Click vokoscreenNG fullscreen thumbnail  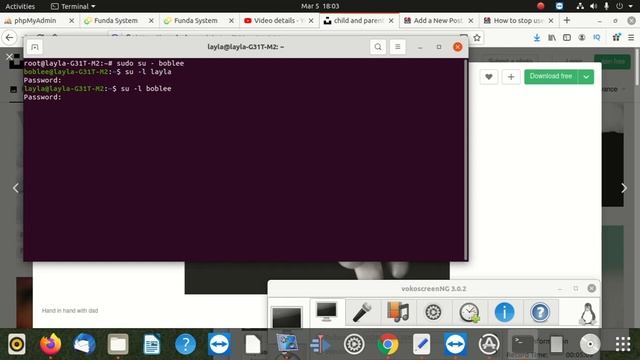pos(287,318)
